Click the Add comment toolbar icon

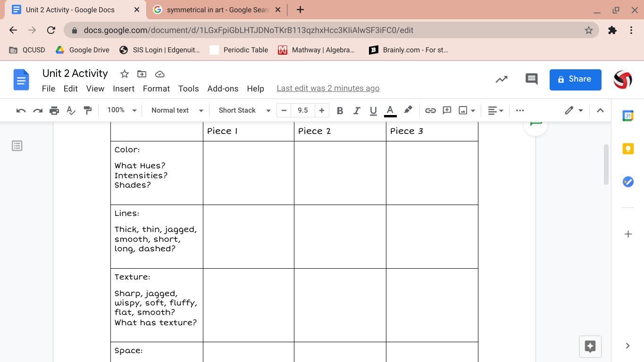coord(446,110)
